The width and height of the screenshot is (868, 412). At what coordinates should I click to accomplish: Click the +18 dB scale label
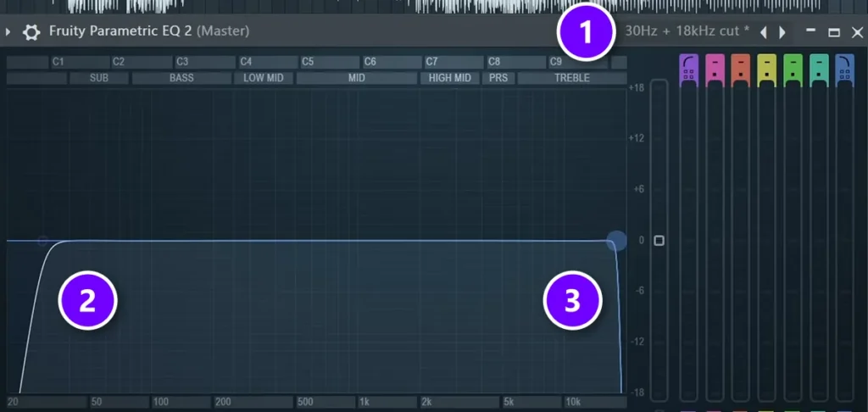[x=637, y=87]
